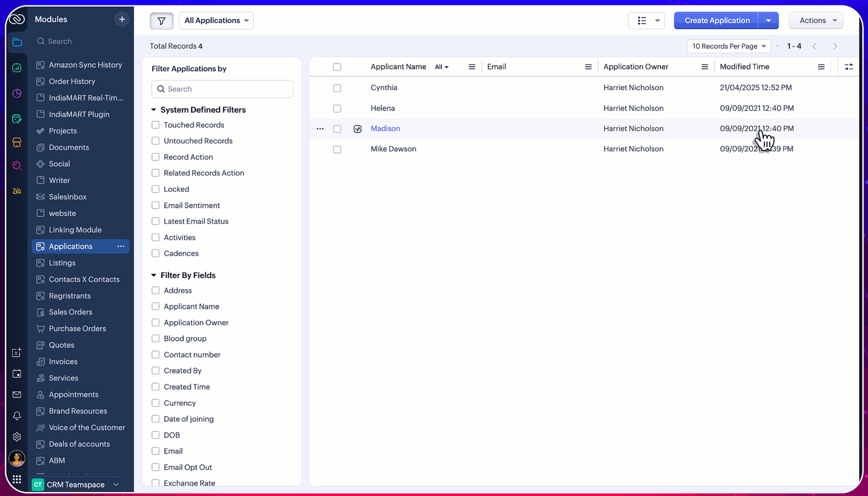Open the All Applications view dropdown
The width and height of the screenshot is (868, 496).
pyautogui.click(x=216, y=20)
